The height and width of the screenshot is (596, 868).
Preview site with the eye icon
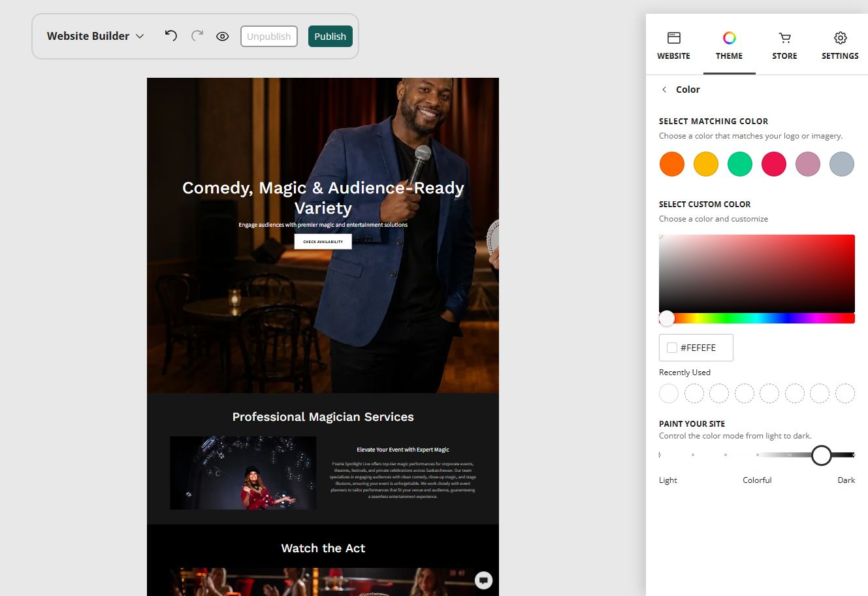[x=223, y=37]
